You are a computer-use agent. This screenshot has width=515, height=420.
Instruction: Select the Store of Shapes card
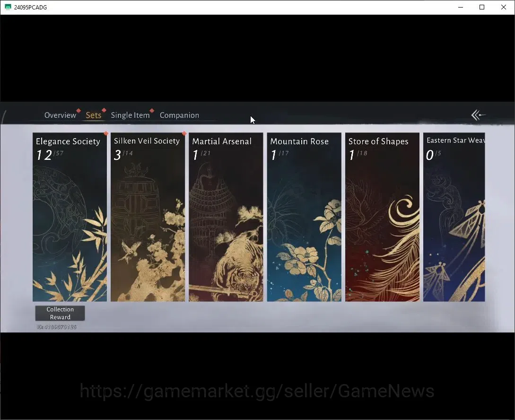coord(382,217)
